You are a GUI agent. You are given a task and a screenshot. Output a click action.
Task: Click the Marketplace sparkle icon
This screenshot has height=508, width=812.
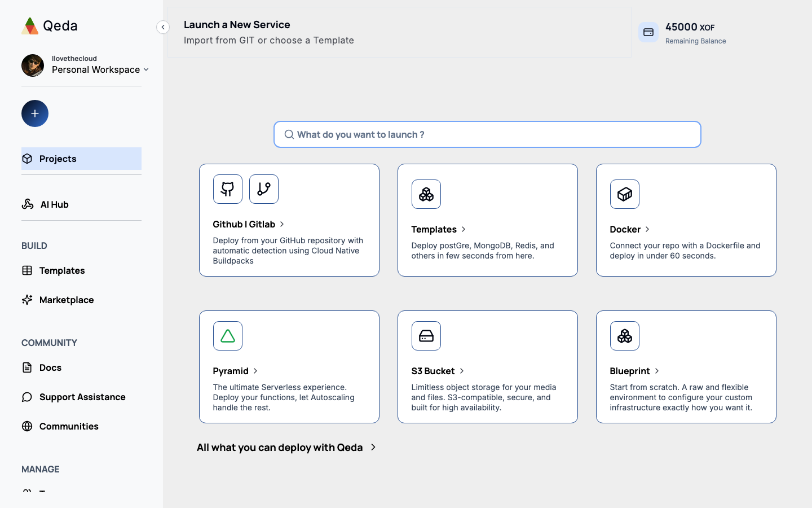[x=27, y=300]
